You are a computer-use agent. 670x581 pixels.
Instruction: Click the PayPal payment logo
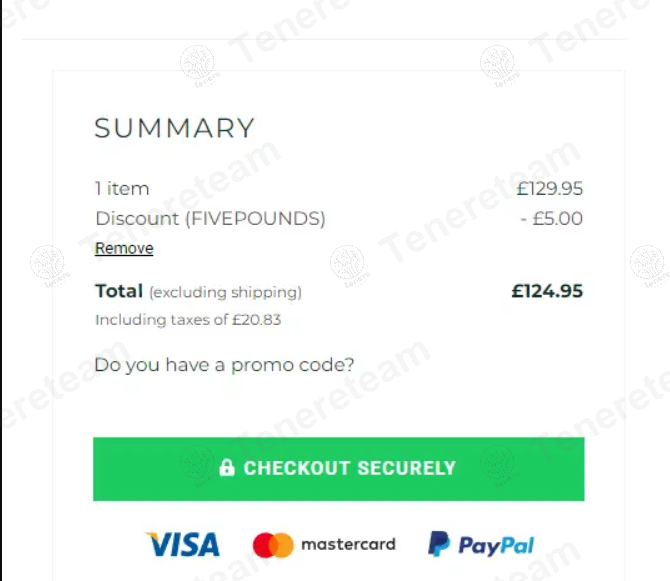(481, 545)
